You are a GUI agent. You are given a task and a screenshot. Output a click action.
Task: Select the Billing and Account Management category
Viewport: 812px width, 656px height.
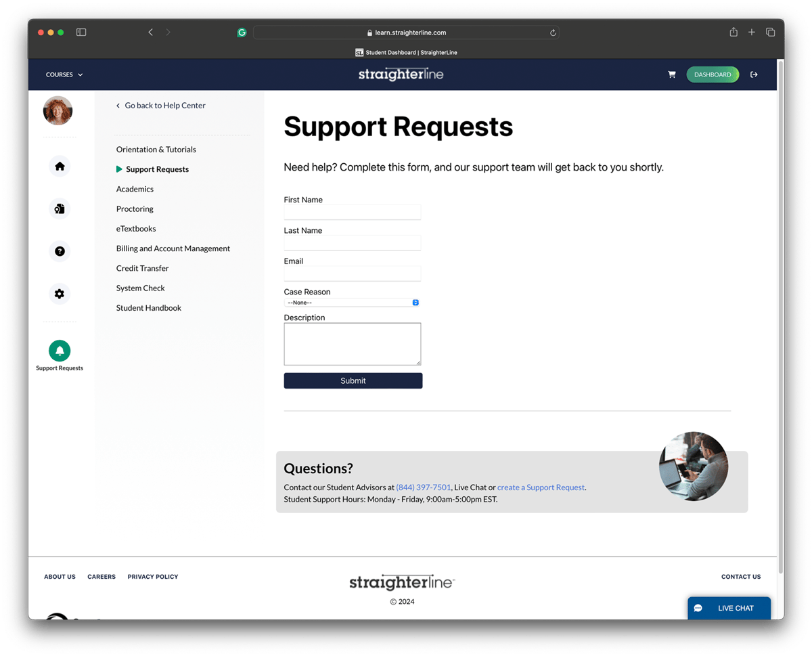point(173,248)
